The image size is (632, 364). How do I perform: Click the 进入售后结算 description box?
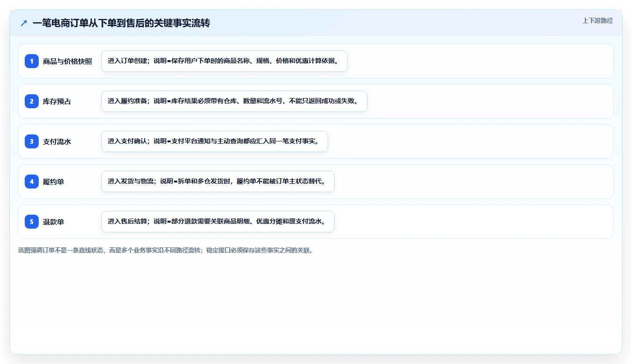coord(218,222)
